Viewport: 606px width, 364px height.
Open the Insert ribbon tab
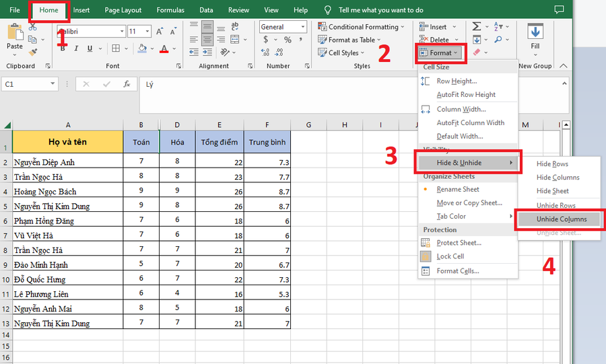click(x=81, y=10)
